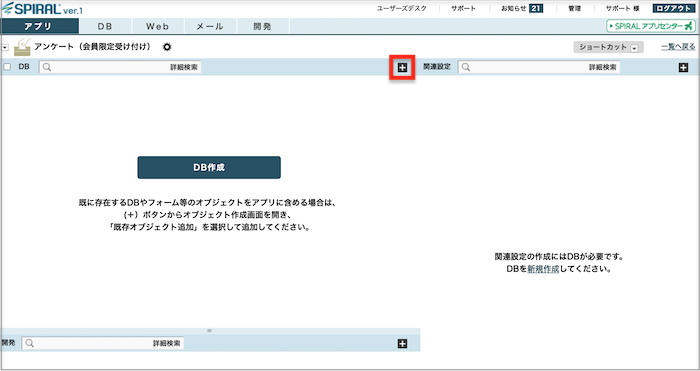Click the SPIRAL ver.1 logo
This screenshot has height=371, width=700.
point(42,9)
